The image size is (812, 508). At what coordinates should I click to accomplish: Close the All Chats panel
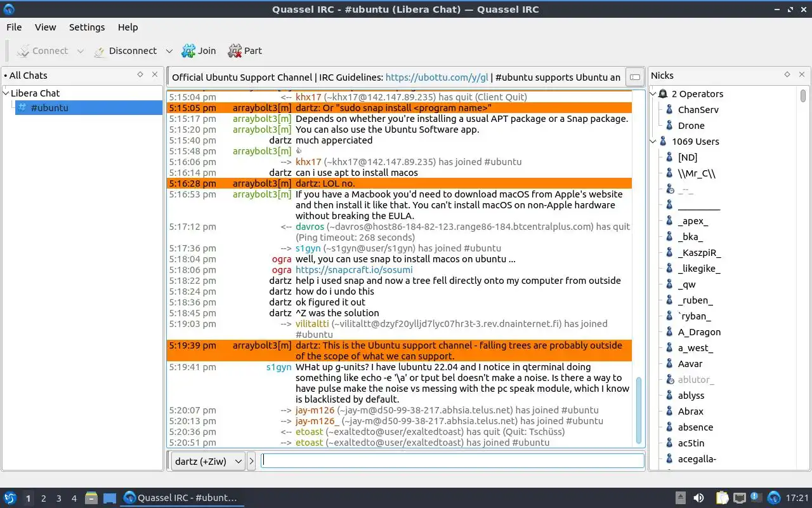click(x=154, y=74)
